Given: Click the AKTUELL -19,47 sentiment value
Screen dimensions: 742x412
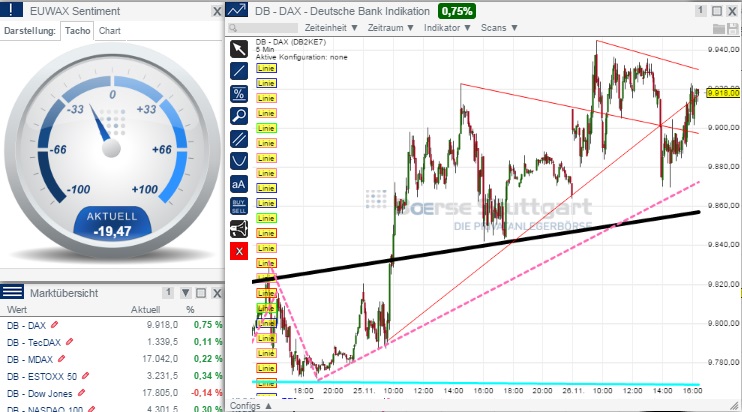Looking at the screenshot, I should coord(112,224).
